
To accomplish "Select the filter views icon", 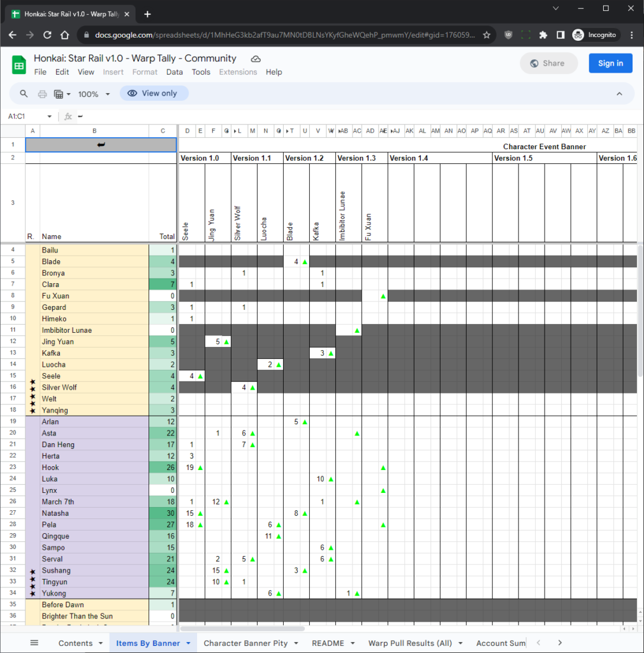I will (60, 93).
